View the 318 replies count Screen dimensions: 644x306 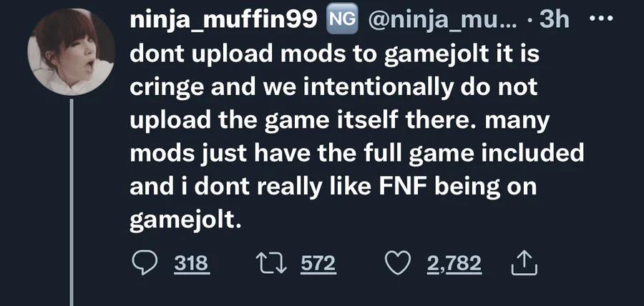pos(192,265)
